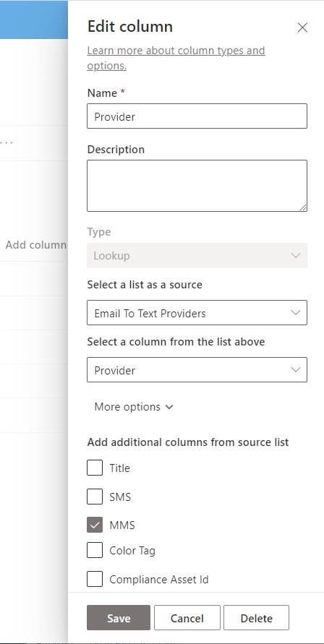This screenshot has width=324, height=644.
Task: Tick the Color Tag checkbox
Action: click(x=95, y=550)
